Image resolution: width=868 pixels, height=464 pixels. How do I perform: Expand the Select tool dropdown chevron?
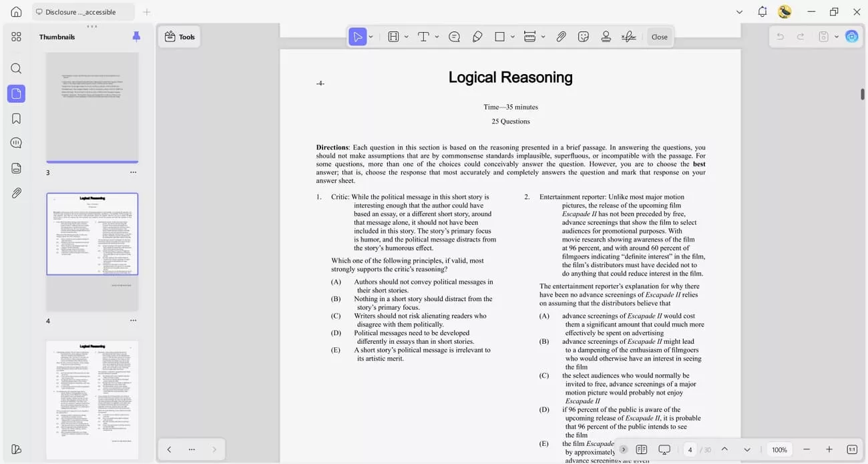click(x=371, y=37)
